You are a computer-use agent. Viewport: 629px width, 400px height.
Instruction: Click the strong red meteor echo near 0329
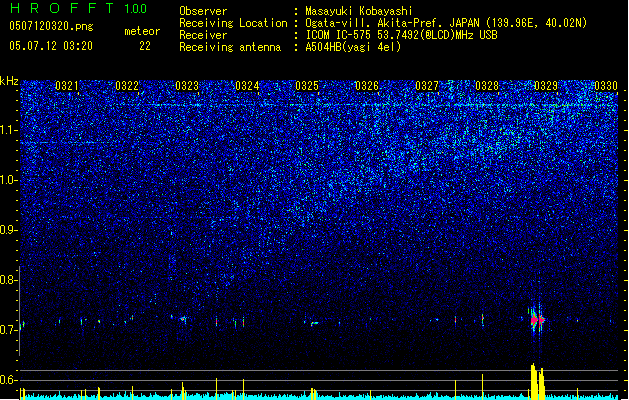coord(538,320)
